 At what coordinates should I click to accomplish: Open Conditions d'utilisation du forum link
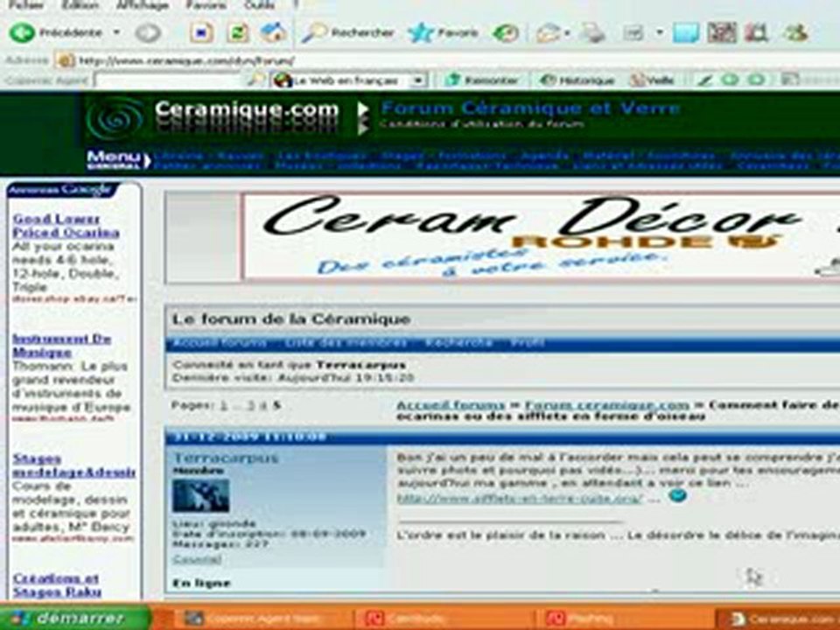(x=482, y=124)
